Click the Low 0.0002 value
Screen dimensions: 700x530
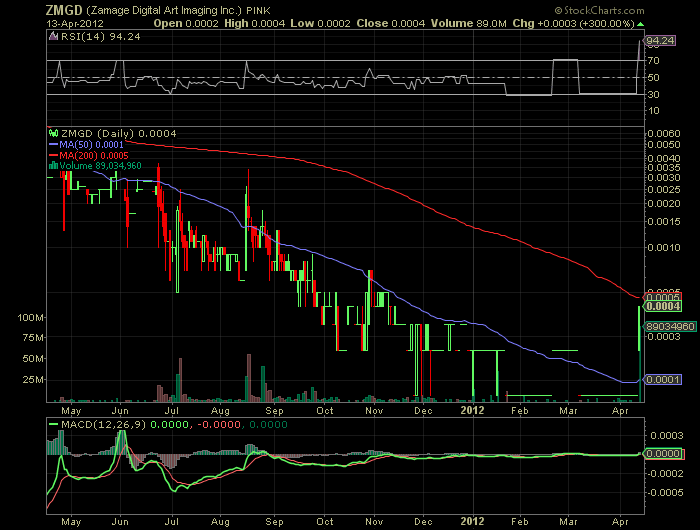pos(321,24)
